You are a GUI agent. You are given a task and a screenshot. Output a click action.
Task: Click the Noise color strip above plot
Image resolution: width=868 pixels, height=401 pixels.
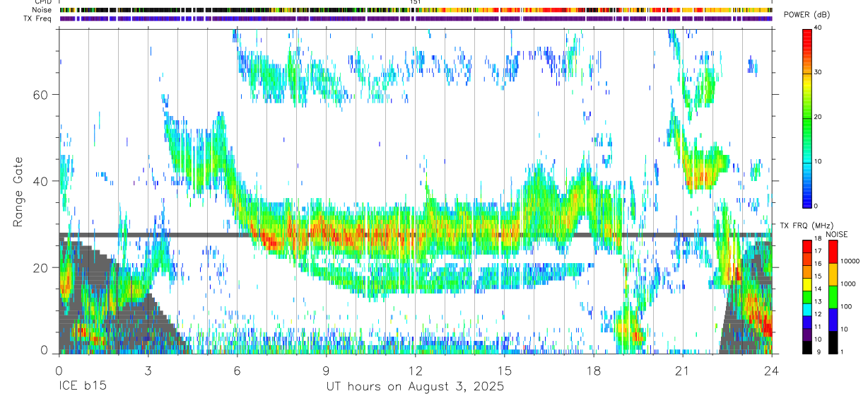pos(416,10)
